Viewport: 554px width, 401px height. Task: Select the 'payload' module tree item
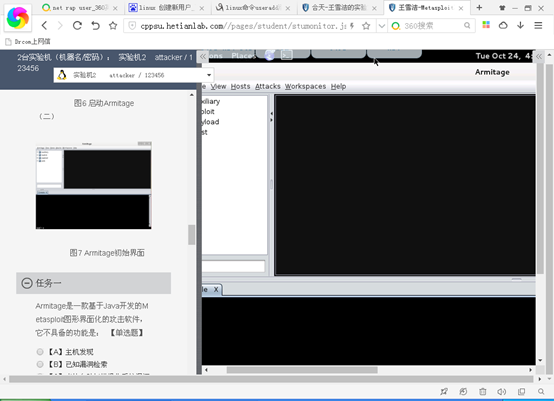click(211, 122)
